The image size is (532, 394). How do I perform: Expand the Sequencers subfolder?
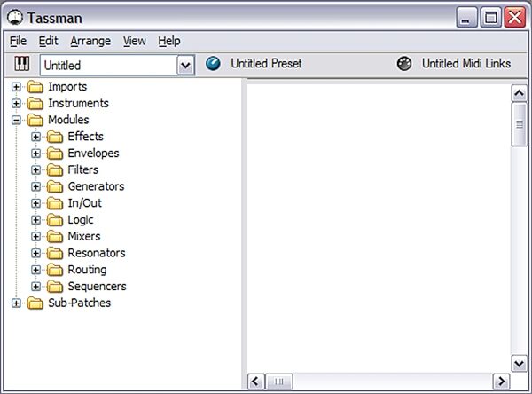pyautogui.click(x=35, y=287)
